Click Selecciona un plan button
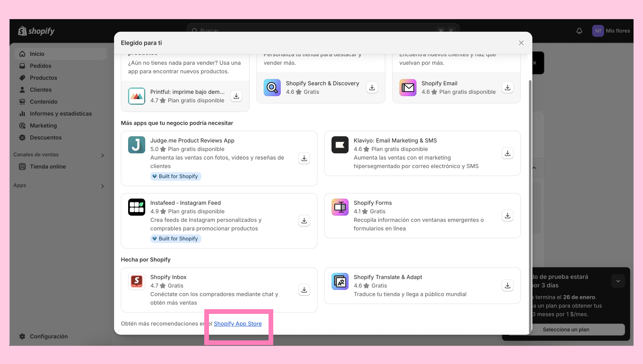 coord(566,329)
